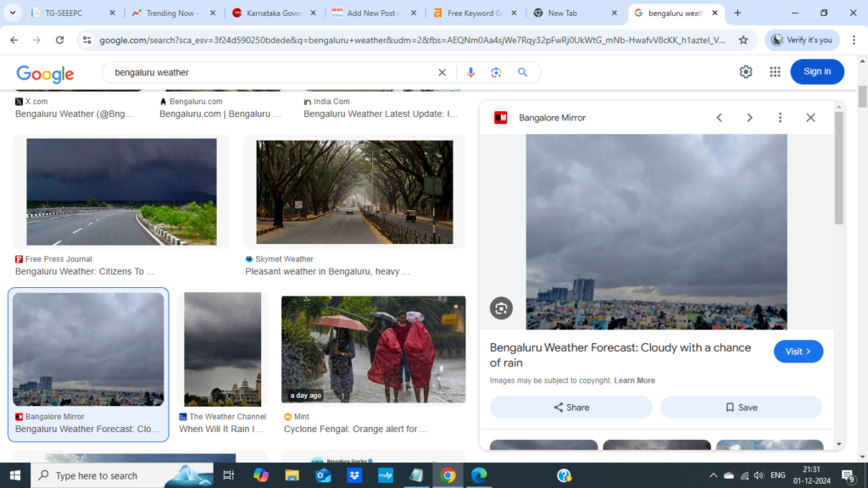The height and width of the screenshot is (488, 868).
Task: Open the notification center
Action: 848,475
